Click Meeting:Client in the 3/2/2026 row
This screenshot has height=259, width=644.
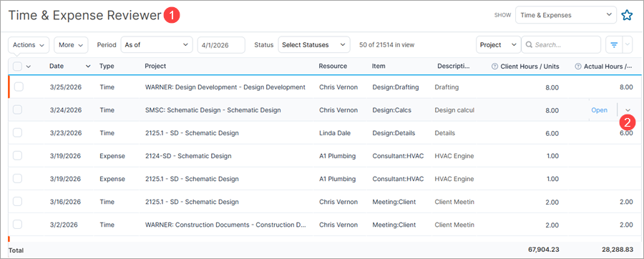pyautogui.click(x=394, y=225)
